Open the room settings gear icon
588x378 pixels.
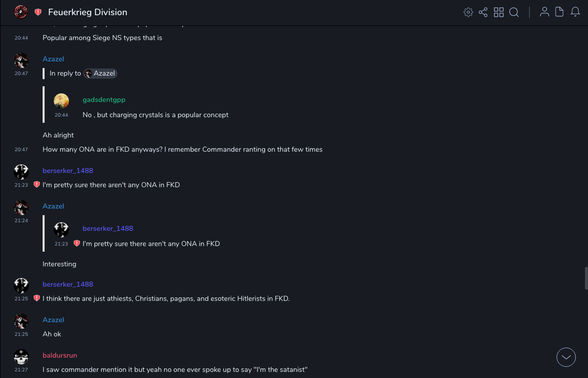(x=468, y=12)
